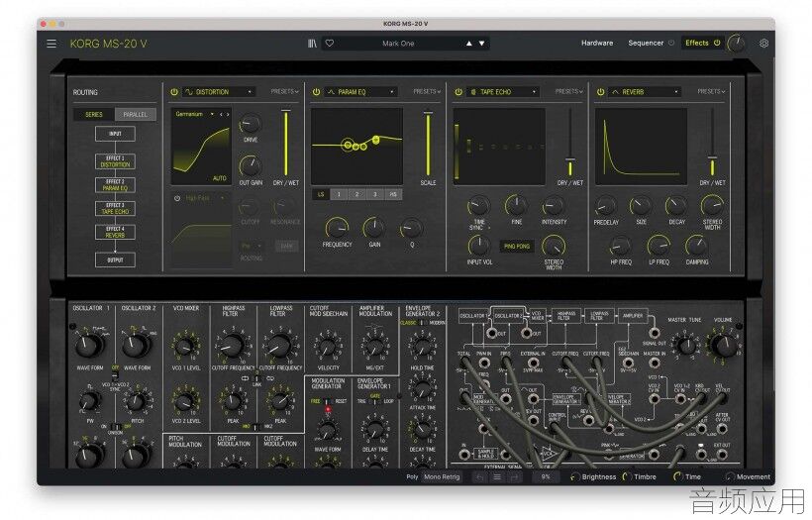Flip the Modulation Generator FREE/RESET switch

point(328,401)
